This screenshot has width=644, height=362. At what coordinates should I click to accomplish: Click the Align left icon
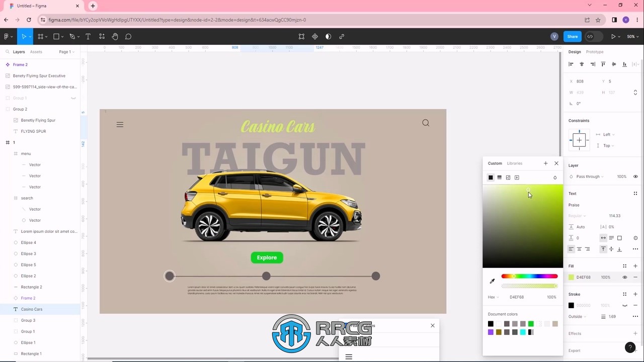(571, 64)
